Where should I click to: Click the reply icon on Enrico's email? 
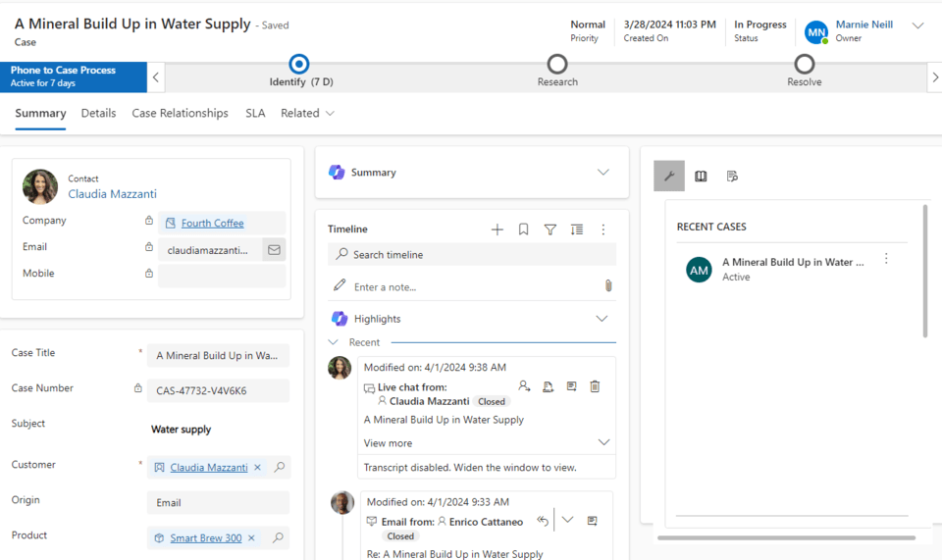click(543, 522)
